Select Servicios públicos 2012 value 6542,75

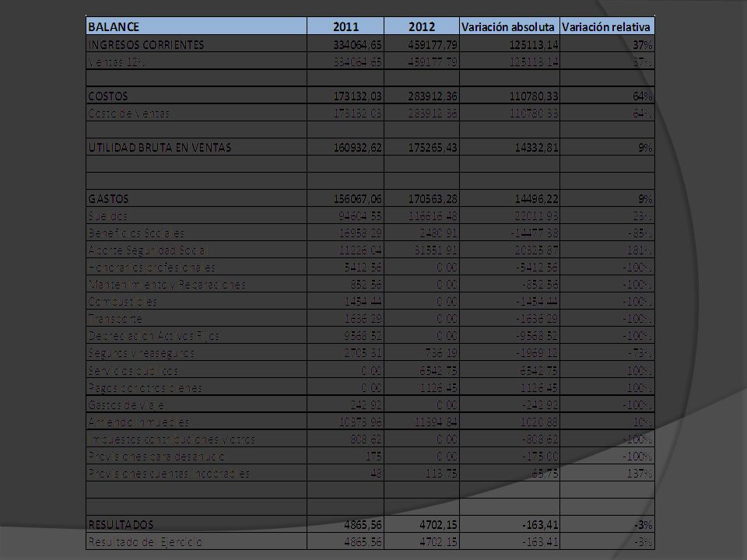(438, 370)
